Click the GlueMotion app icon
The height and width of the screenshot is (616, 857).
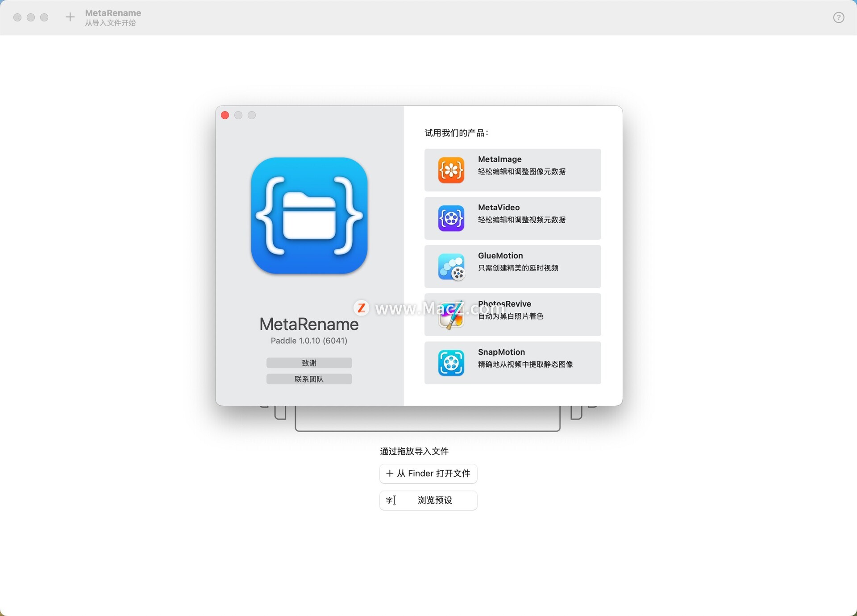click(451, 266)
